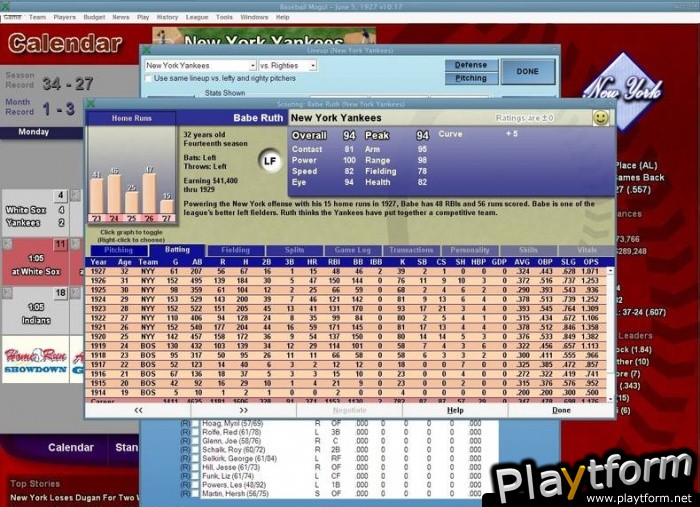Check the box next to Rolfe, Red
The width and height of the screenshot is (700, 507).
click(195, 432)
